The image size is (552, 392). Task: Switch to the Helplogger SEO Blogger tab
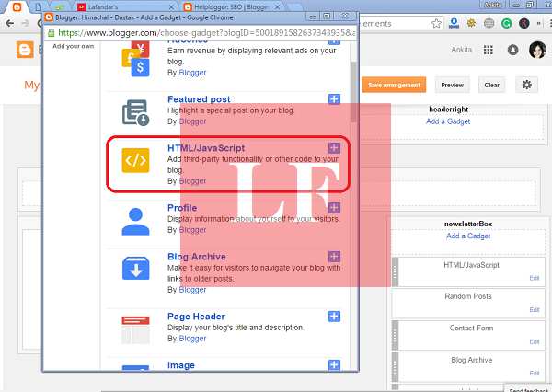(231, 6)
